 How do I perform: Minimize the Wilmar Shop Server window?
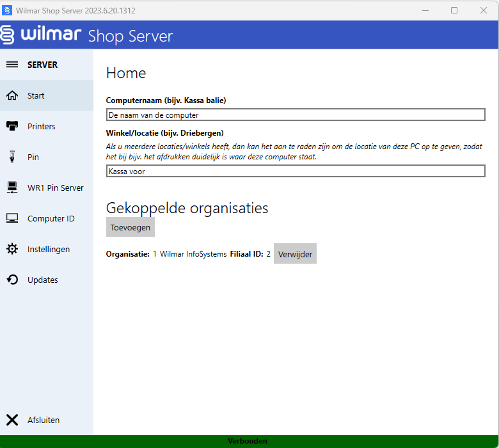click(x=424, y=10)
